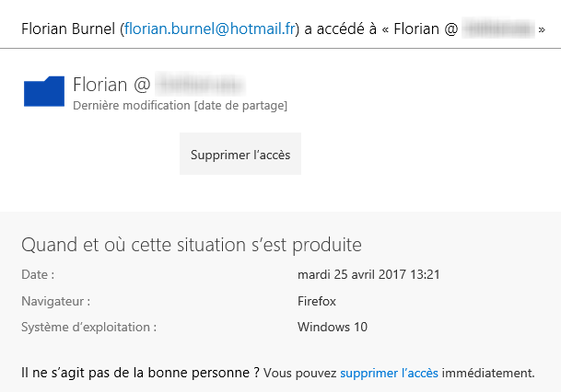Viewport: 561px width, 392px height.
Task: Select the Firefox browser value
Action: pyautogui.click(x=317, y=301)
